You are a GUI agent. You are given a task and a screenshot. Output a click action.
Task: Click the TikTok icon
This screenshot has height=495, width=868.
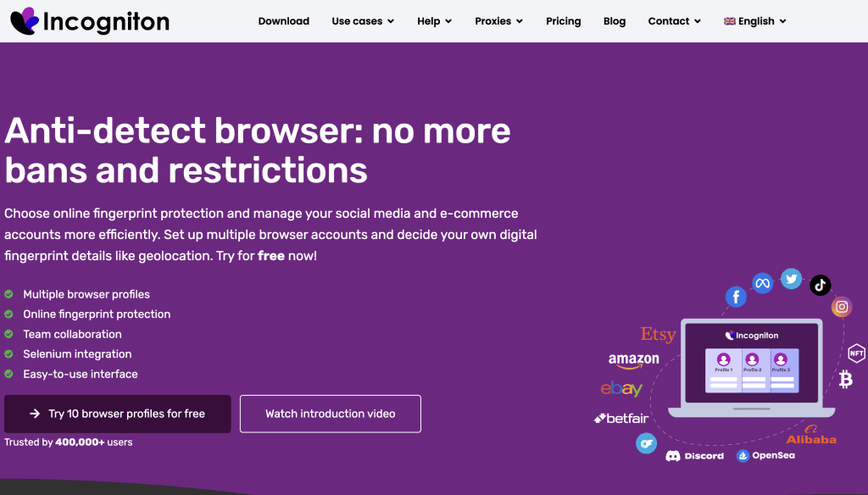(x=821, y=285)
